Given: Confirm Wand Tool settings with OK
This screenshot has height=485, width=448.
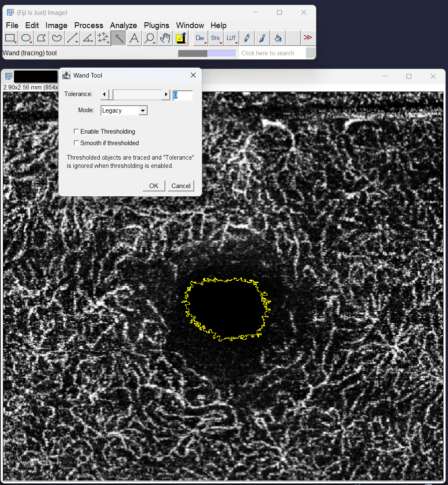Looking at the screenshot, I should pos(154,186).
